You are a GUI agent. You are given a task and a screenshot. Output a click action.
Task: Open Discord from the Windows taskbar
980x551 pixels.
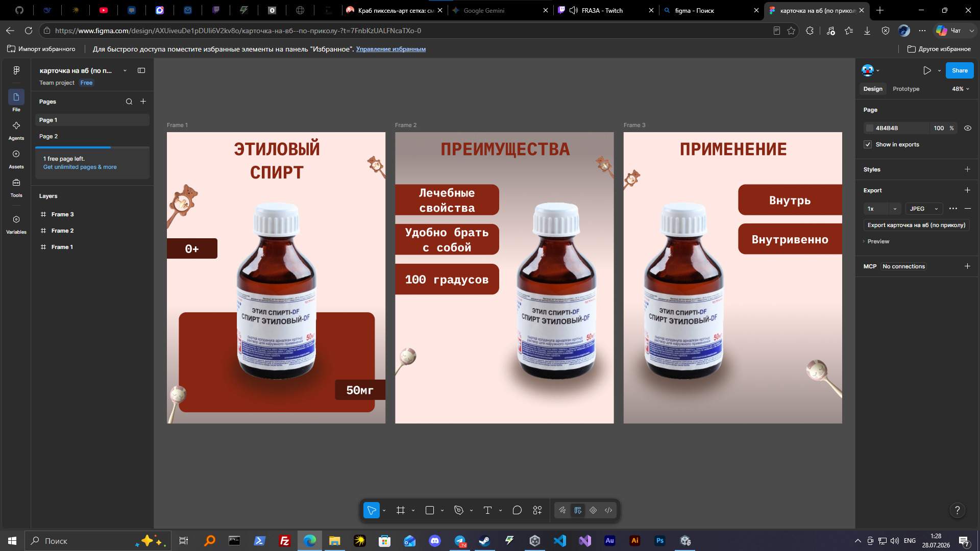[435, 541]
